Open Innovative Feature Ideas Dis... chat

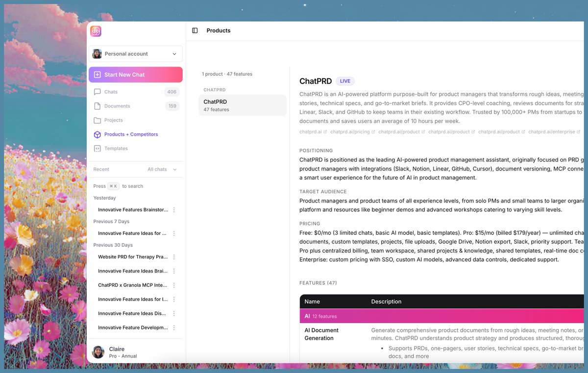click(x=132, y=314)
